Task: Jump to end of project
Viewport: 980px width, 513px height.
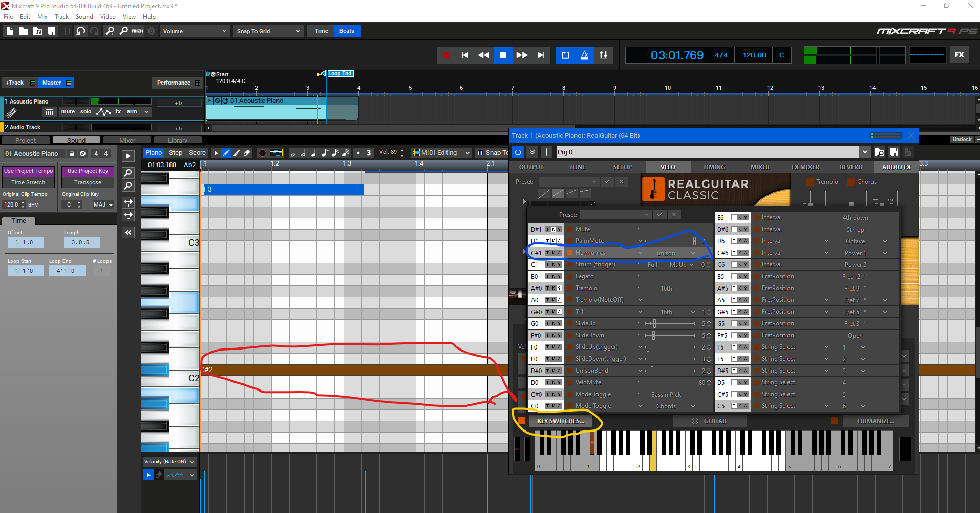Action: [541, 55]
